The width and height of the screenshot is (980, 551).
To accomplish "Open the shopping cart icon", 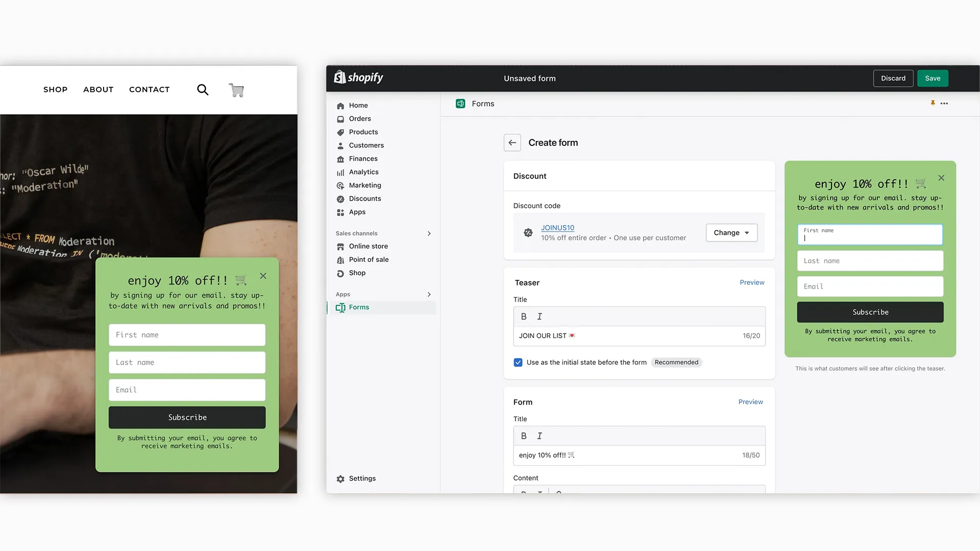I will 236,89.
